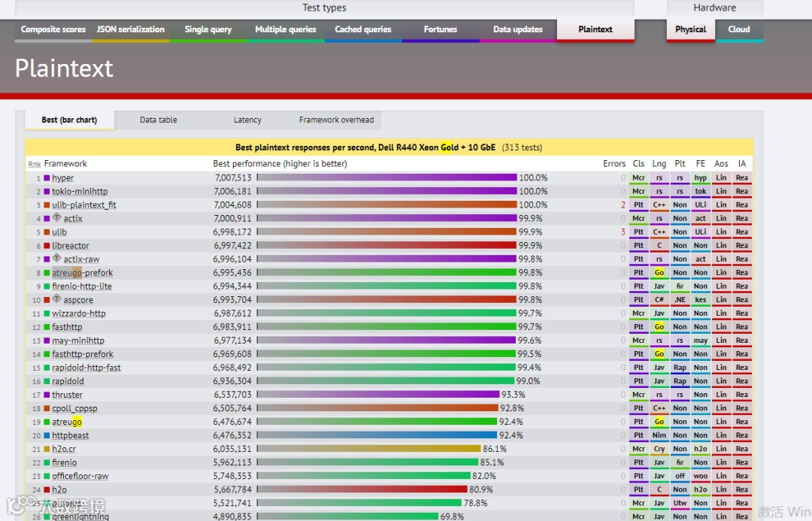The image size is (812, 521).
Task: Follow the thruster framework link
Action: click(x=68, y=395)
